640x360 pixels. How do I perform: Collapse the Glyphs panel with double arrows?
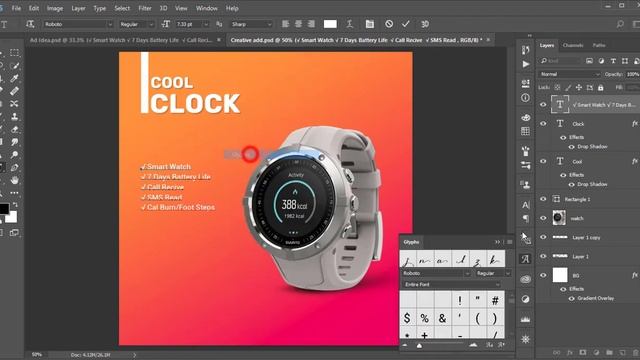point(497,242)
